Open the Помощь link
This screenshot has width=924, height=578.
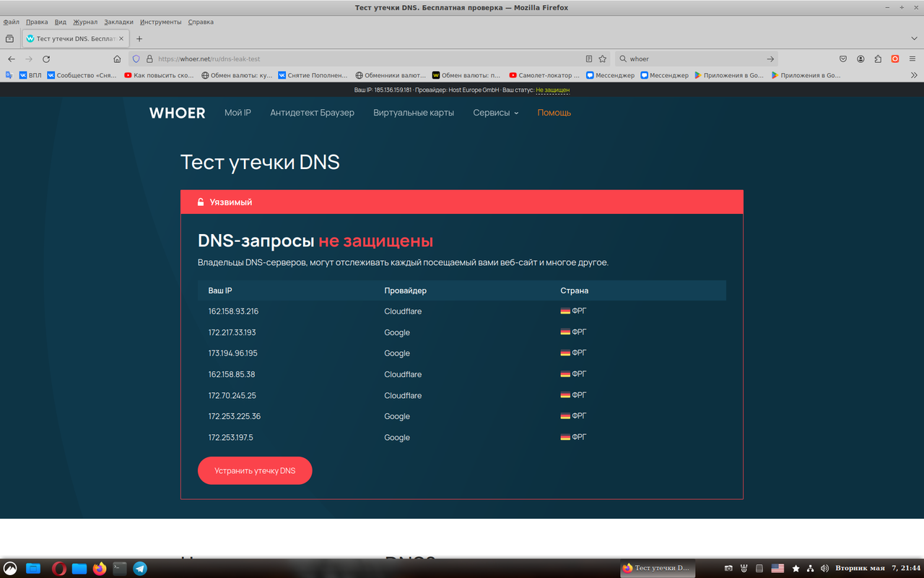[x=554, y=113]
